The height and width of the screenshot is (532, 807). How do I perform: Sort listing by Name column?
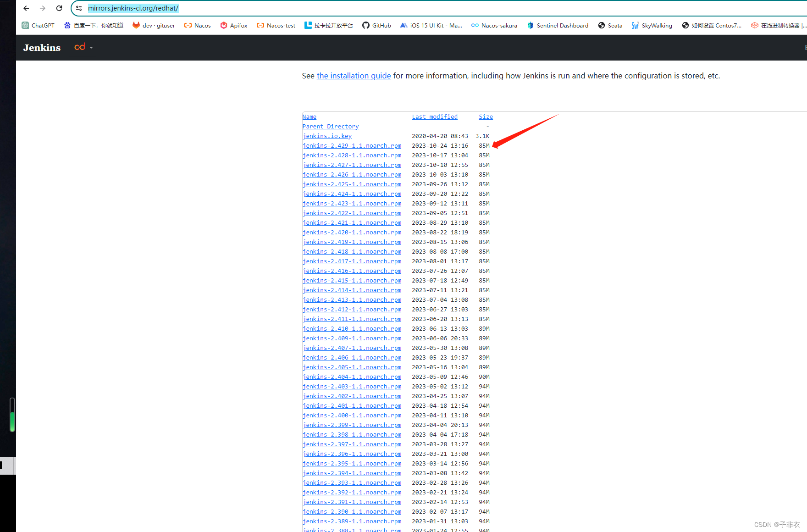click(310, 117)
